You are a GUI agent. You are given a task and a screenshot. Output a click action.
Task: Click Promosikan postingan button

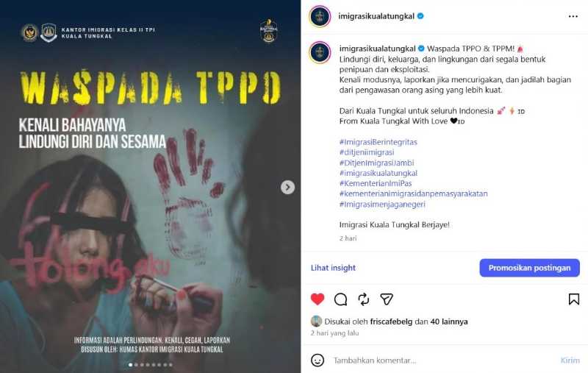click(x=529, y=268)
